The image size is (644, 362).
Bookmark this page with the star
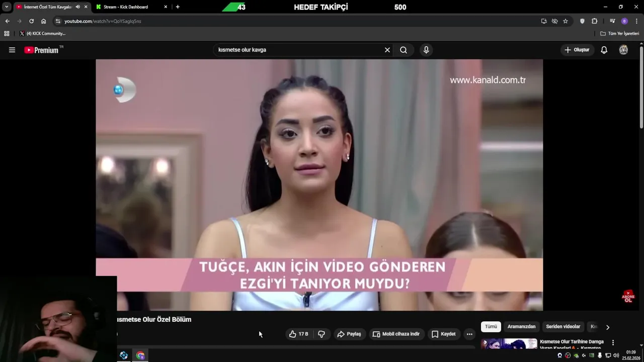566,21
